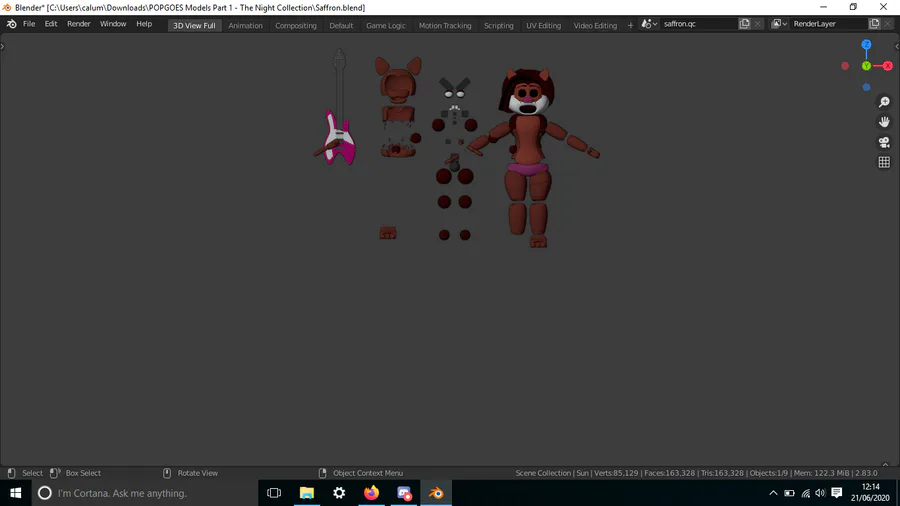This screenshot has width=900, height=506.
Task: Open the volume speaker tray icon
Action: coord(820,493)
